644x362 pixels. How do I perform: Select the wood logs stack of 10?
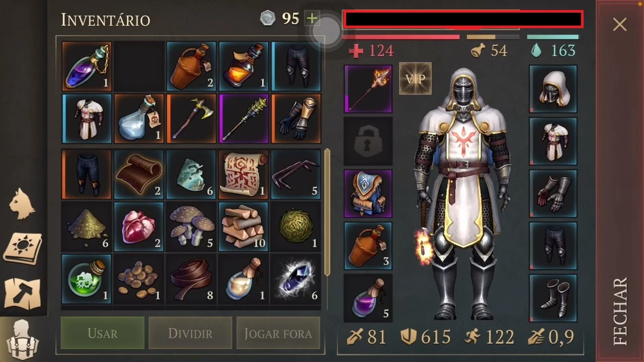coord(244,227)
